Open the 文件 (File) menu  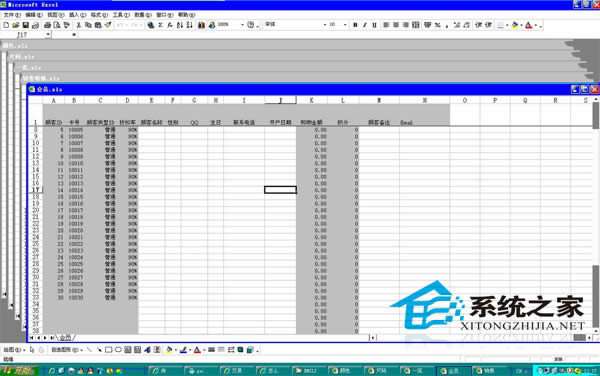click(x=12, y=15)
